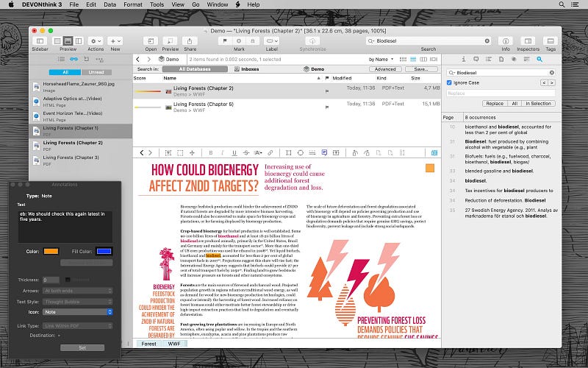The height and width of the screenshot is (368, 588).
Task: Expand the 'by Name' sort dropdown
Action: (381, 59)
